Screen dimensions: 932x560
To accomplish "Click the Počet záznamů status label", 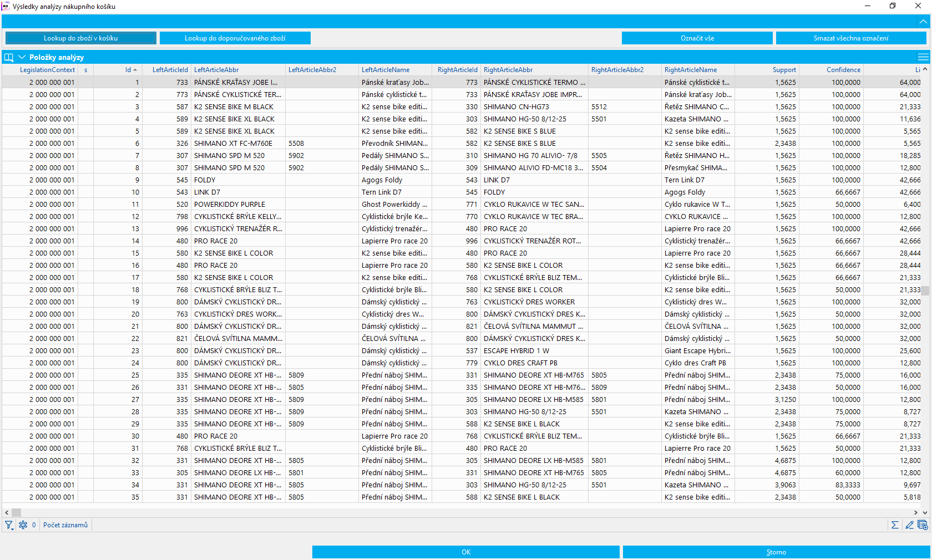I will [x=65, y=525].
